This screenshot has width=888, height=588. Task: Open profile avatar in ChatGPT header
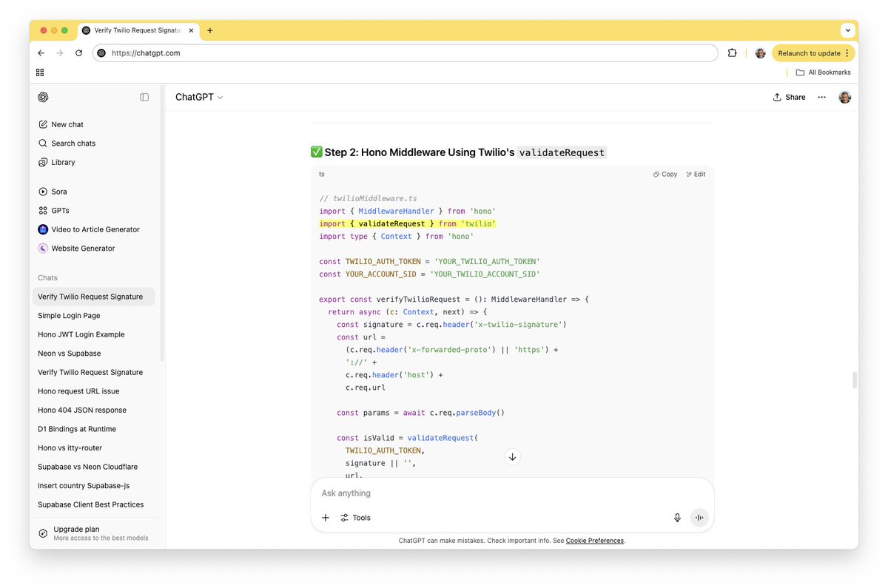[x=844, y=97]
